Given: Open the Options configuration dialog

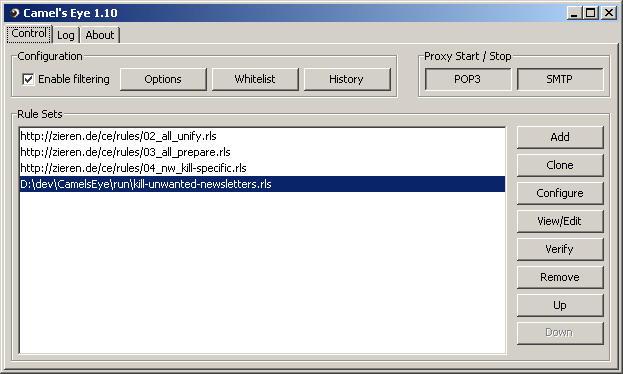Looking at the screenshot, I should click(163, 79).
